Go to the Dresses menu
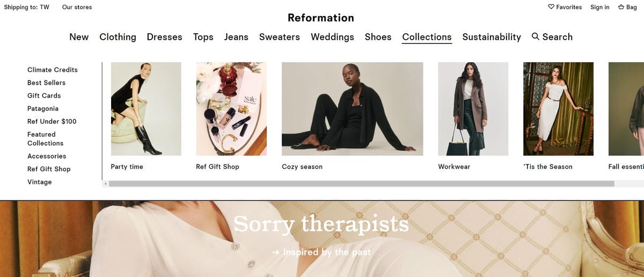Viewport: 644px width, 277px height. (x=164, y=37)
